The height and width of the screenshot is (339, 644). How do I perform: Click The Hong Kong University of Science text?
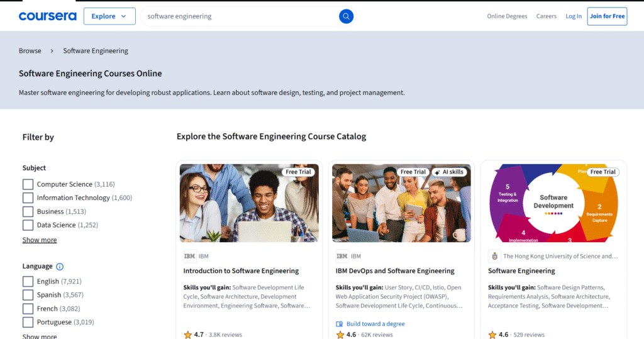(560, 256)
